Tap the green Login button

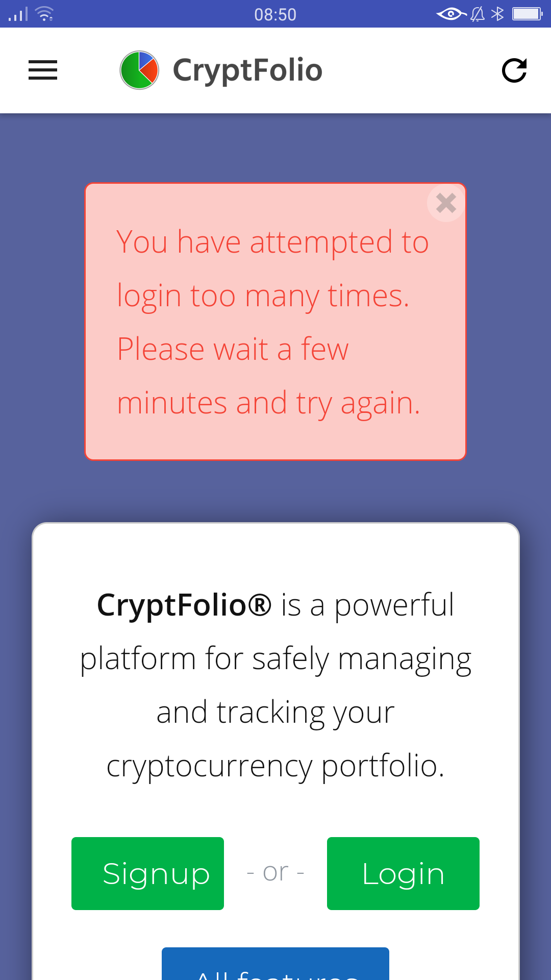pyautogui.click(x=403, y=873)
